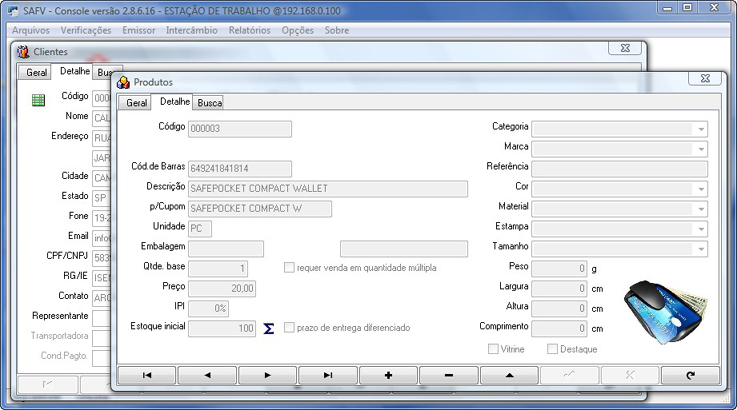This screenshot has height=410, width=737.
Task: Switch to Busca tab in Produtos
Action: coord(209,102)
